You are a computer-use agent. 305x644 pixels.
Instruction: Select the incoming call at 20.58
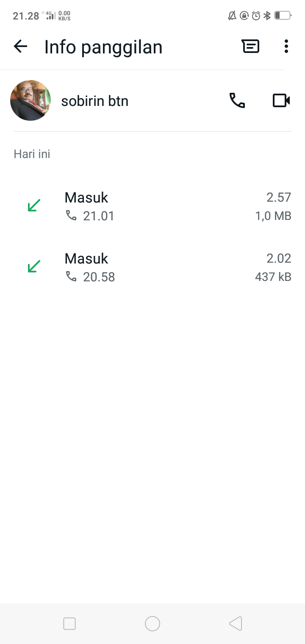point(152,267)
